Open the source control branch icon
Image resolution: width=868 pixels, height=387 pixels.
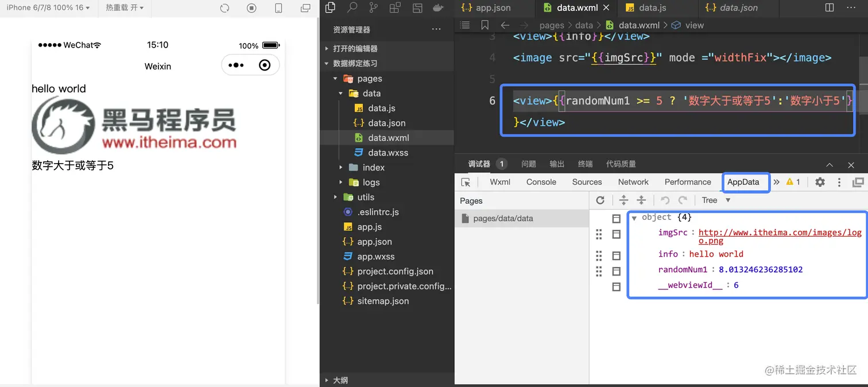click(374, 7)
